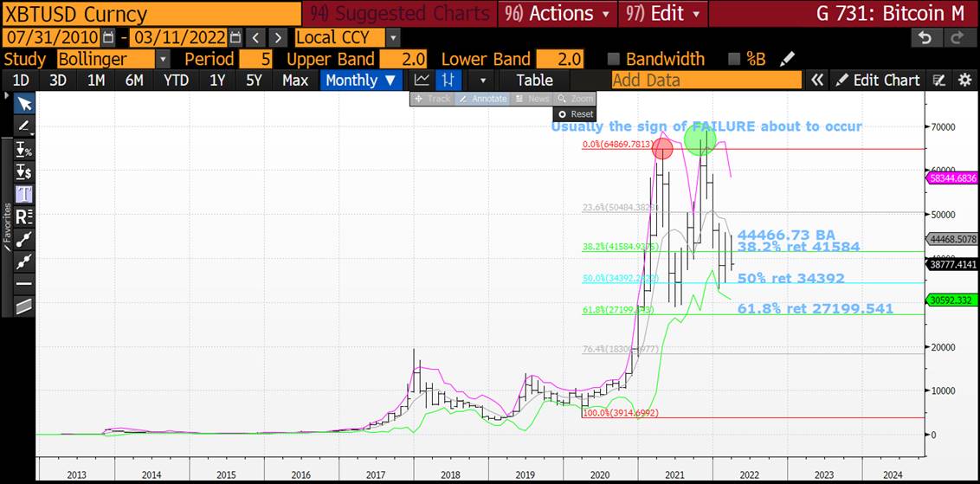Select the pencil draw tool in sidebar
Image resolution: width=980 pixels, height=484 pixels.
click(x=24, y=126)
